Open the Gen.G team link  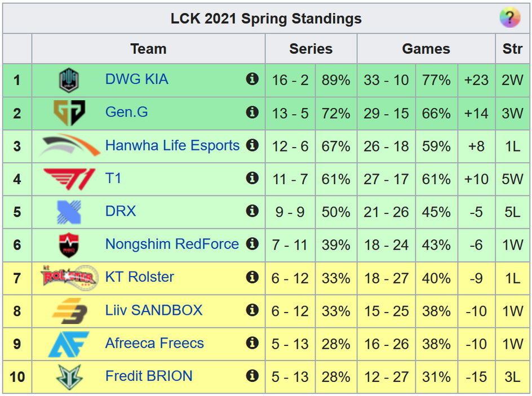pos(127,112)
